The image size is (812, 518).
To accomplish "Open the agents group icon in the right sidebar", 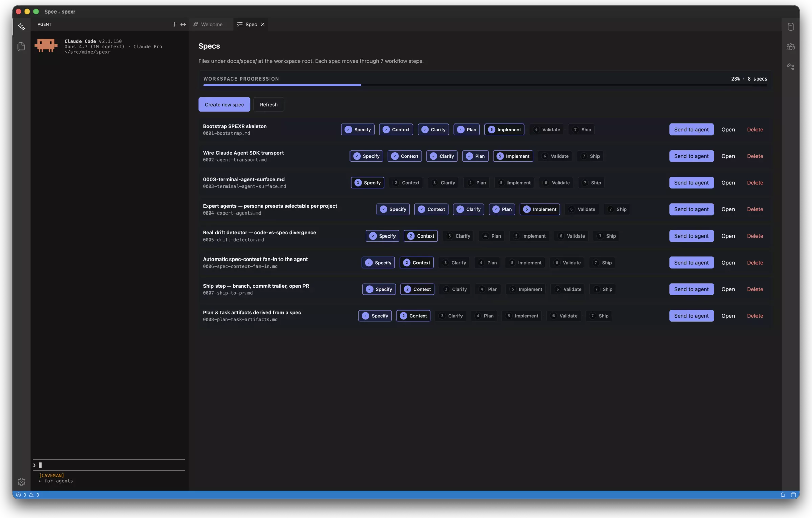I will (790, 47).
